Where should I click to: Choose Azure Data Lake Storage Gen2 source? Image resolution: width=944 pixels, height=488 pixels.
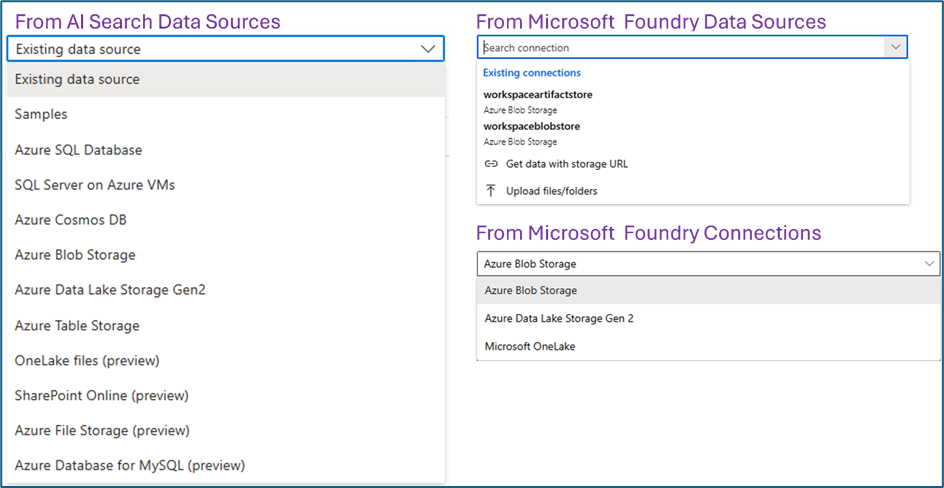tap(226, 290)
